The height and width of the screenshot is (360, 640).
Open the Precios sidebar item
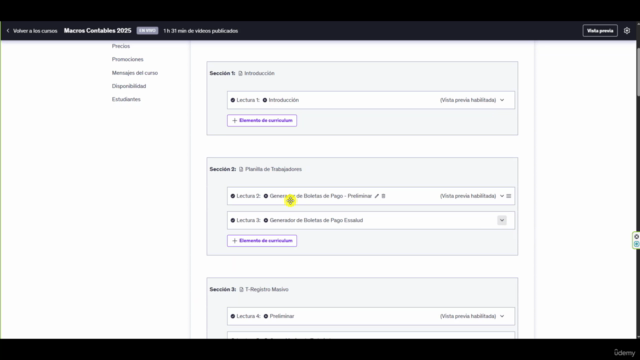pyautogui.click(x=121, y=46)
